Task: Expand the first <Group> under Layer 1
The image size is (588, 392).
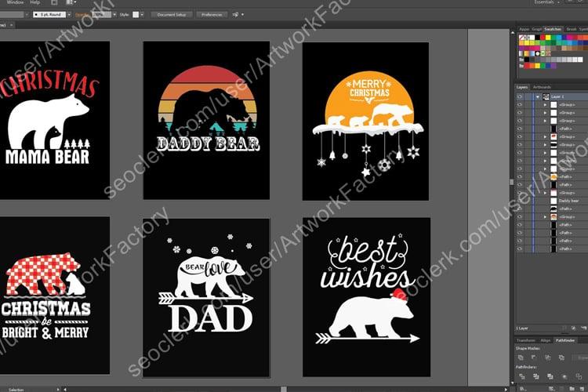Action: pyautogui.click(x=545, y=104)
